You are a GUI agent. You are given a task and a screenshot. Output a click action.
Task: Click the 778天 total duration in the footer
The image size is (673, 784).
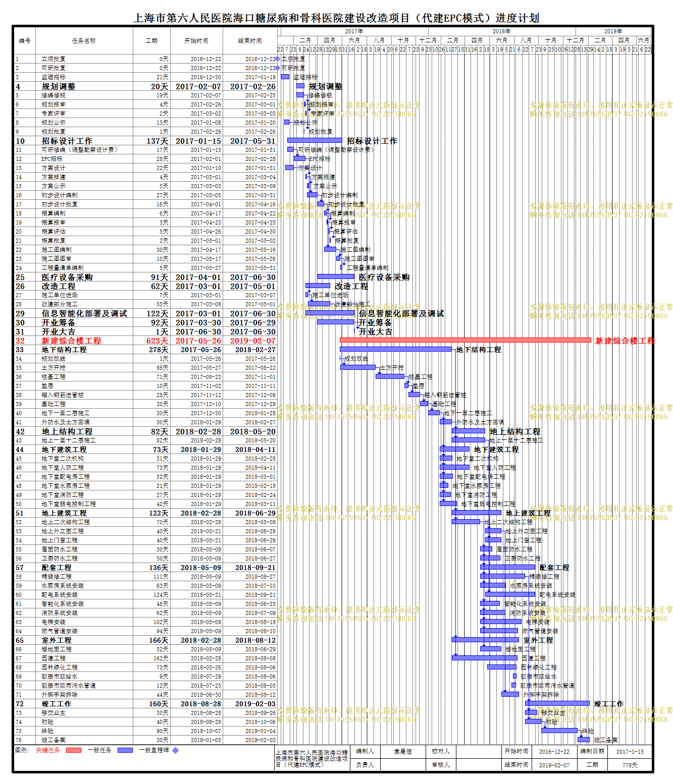point(630,765)
